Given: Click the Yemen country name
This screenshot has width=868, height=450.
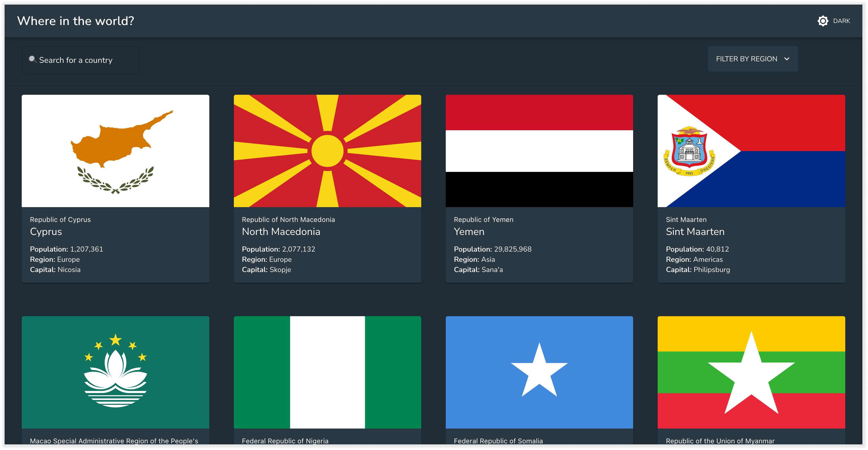Looking at the screenshot, I should [469, 232].
